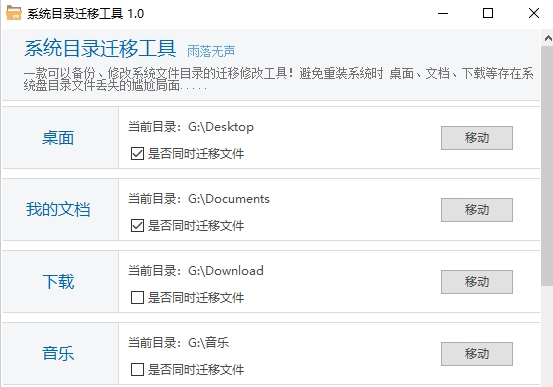Click the current directory path G:\Desktop
553x387 pixels.
221,127
